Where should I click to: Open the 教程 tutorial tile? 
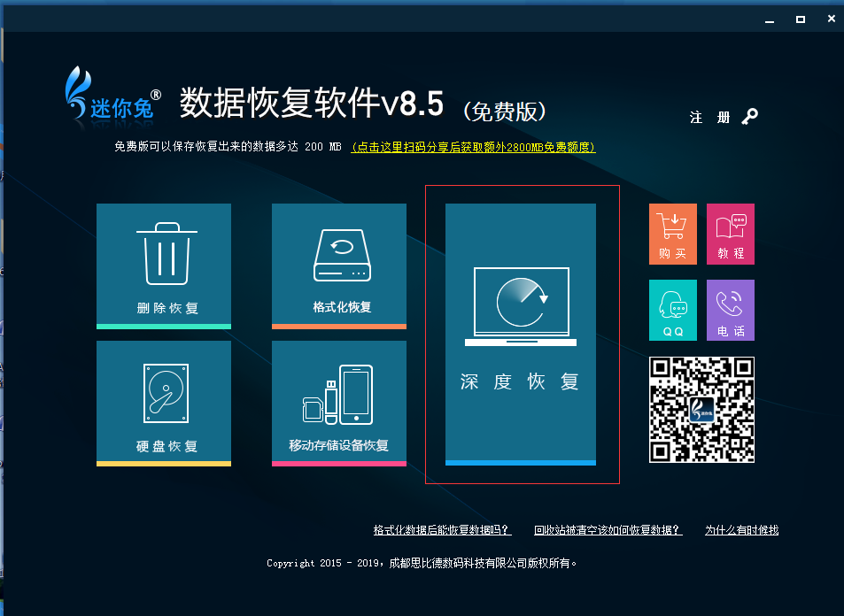click(731, 234)
